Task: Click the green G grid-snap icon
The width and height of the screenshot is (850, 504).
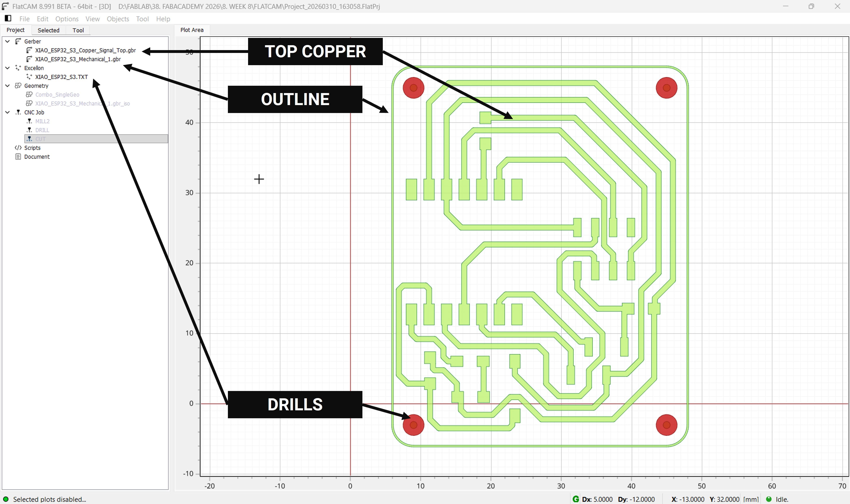Action: click(x=575, y=499)
